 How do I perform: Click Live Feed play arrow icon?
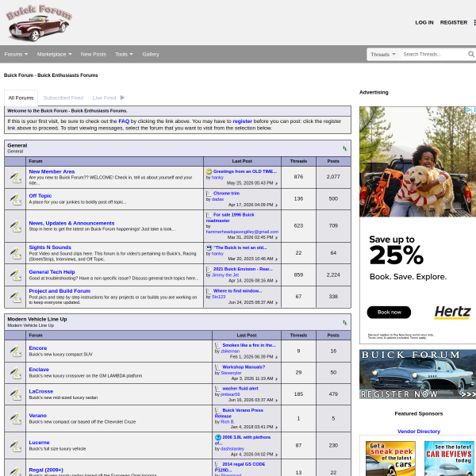click(x=122, y=98)
